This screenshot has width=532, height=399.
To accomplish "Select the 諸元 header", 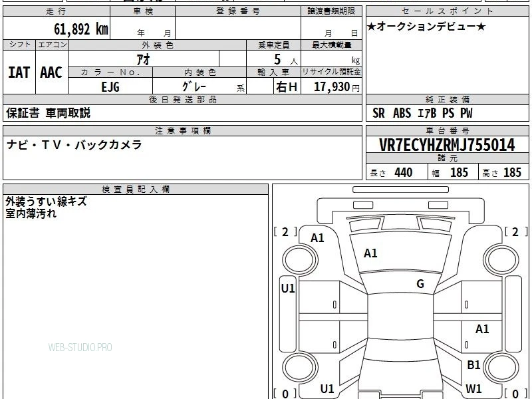I will point(447,158).
